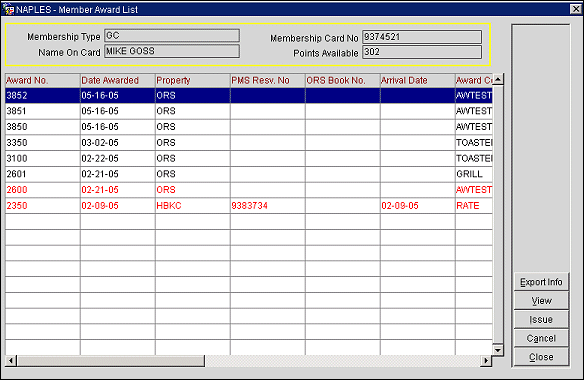The width and height of the screenshot is (584, 380).
Task: Click the Name On Card field
Action: click(172, 51)
